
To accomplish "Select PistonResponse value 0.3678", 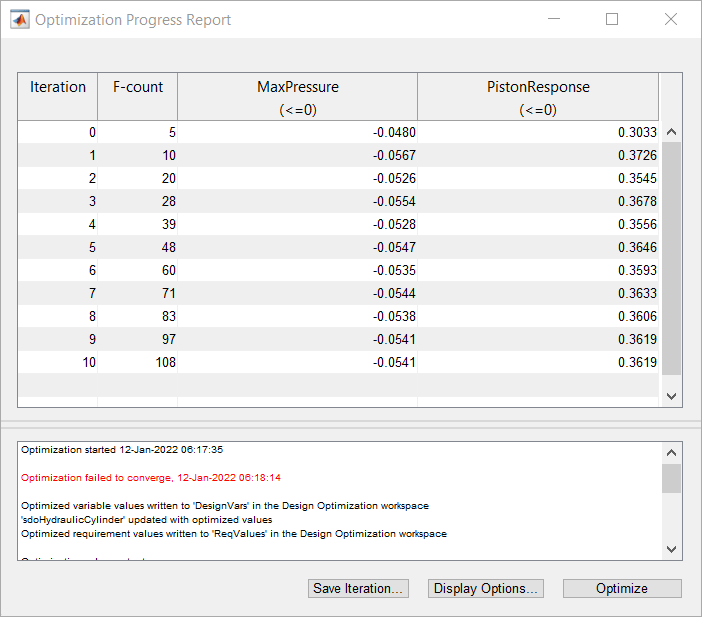I will (538, 201).
